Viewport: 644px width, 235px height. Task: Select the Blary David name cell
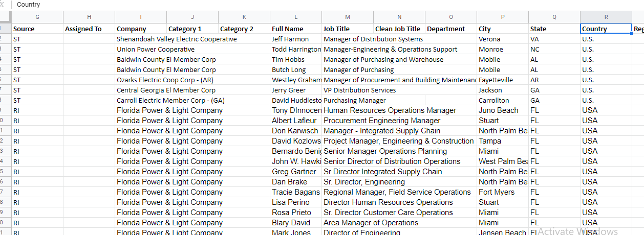point(296,223)
